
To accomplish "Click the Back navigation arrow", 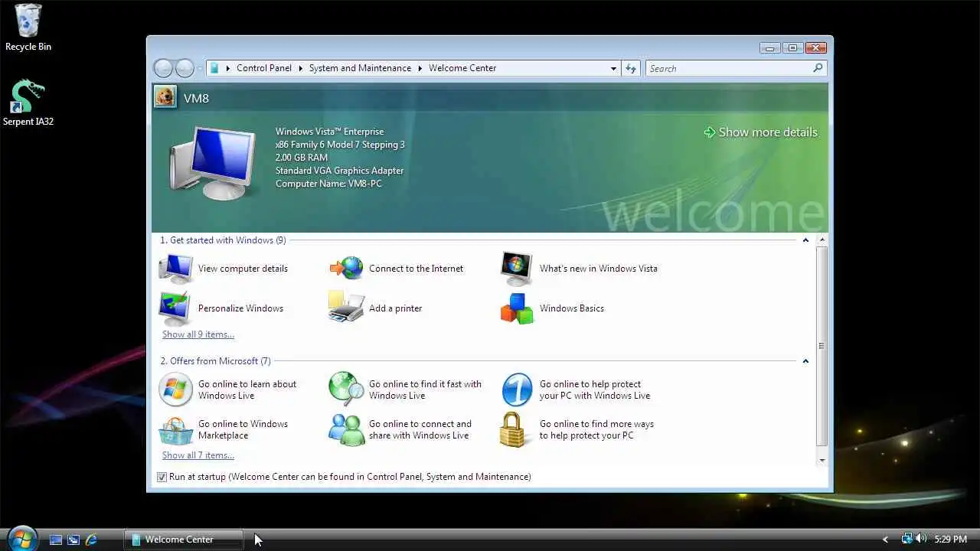I will (x=163, y=68).
